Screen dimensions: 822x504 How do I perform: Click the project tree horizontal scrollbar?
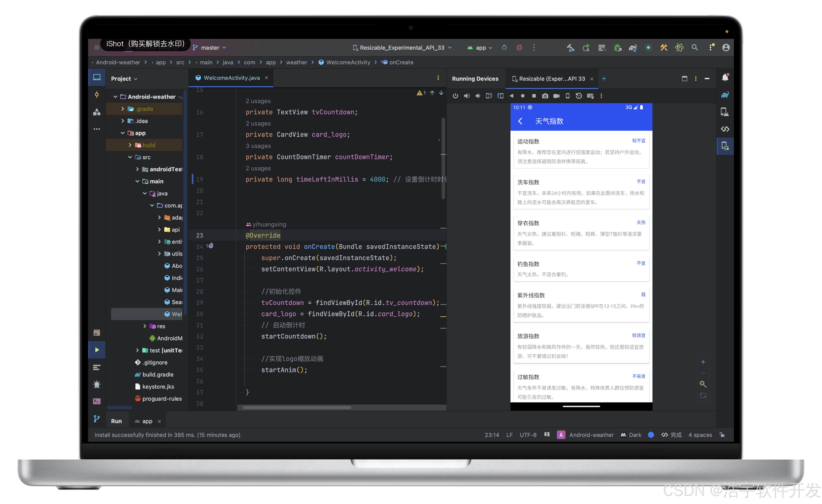(120, 407)
